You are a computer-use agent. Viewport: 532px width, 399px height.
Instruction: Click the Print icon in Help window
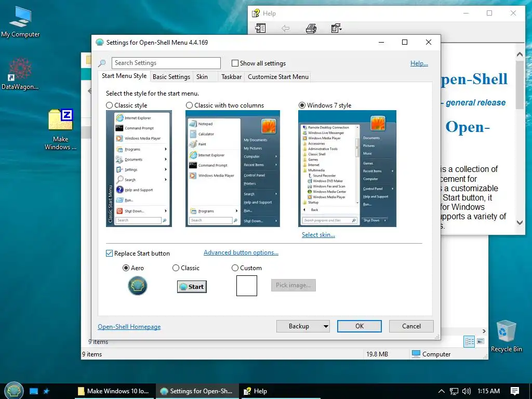pos(311,28)
